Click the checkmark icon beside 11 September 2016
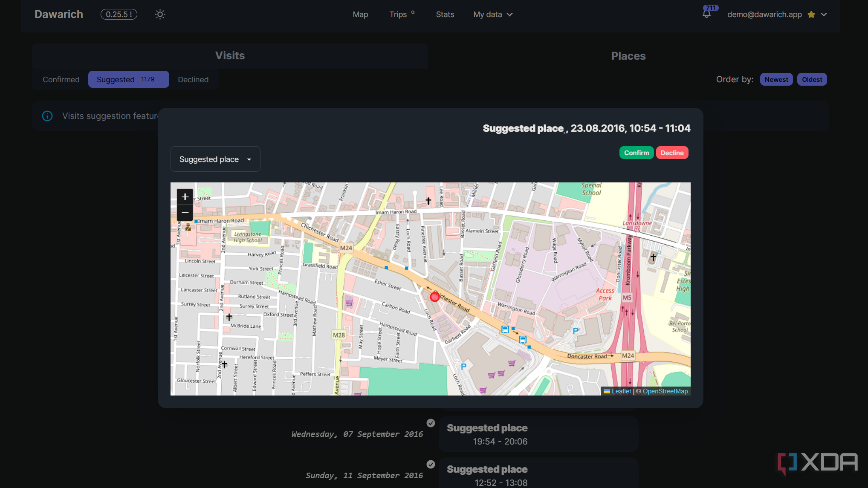Screen dimensions: 868x488 (431, 464)
